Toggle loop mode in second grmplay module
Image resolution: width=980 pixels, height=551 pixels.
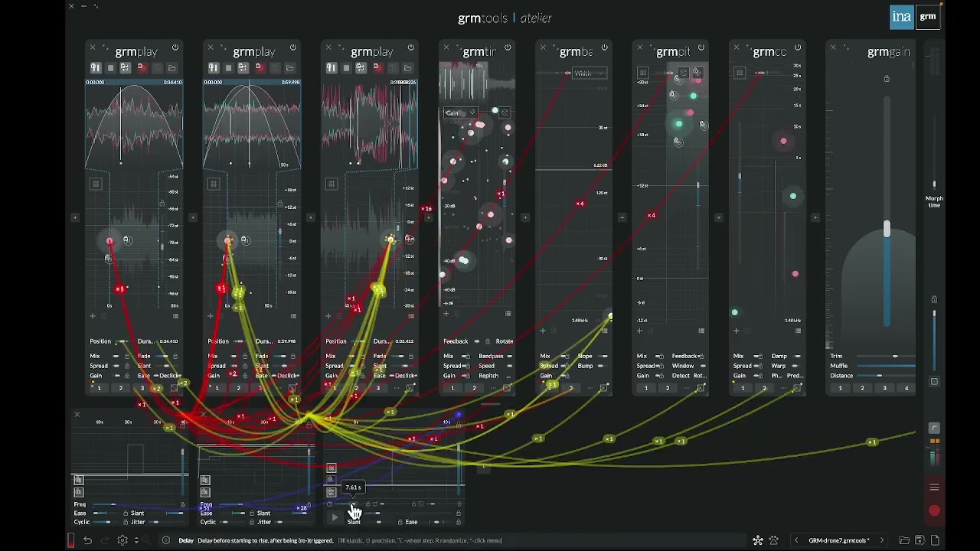coord(243,68)
